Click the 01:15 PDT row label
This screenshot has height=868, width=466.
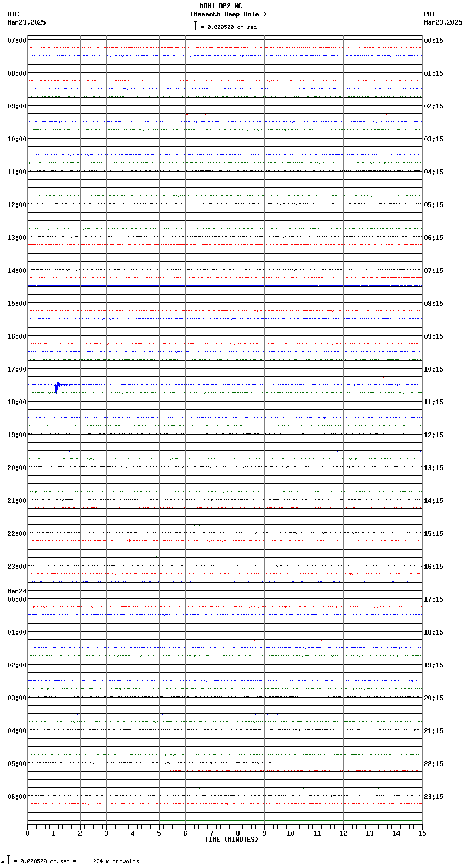pyautogui.click(x=434, y=73)
